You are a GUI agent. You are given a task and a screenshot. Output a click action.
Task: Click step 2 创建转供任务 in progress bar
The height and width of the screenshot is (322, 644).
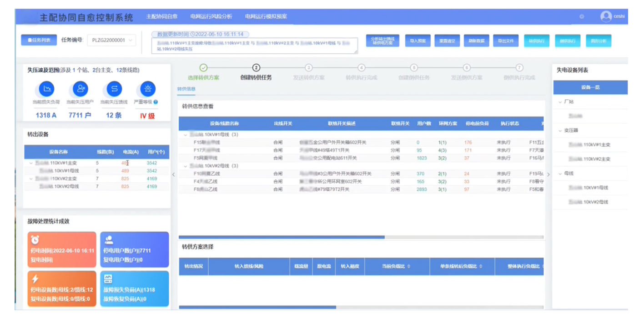(x=256, y=68)
